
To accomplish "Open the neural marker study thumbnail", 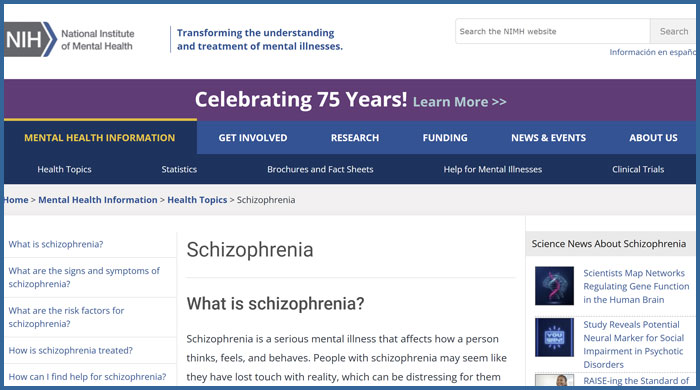I will 554,337.
